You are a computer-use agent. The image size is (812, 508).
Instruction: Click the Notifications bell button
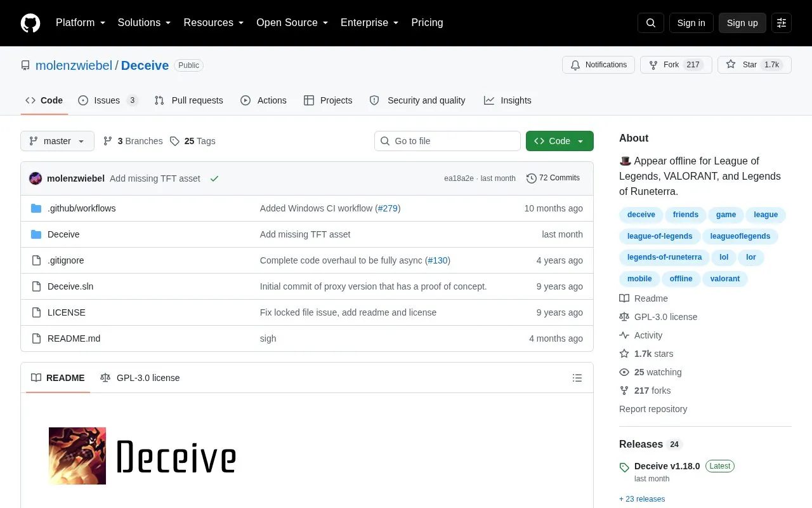pyautogui.click(x=598, y=65)
